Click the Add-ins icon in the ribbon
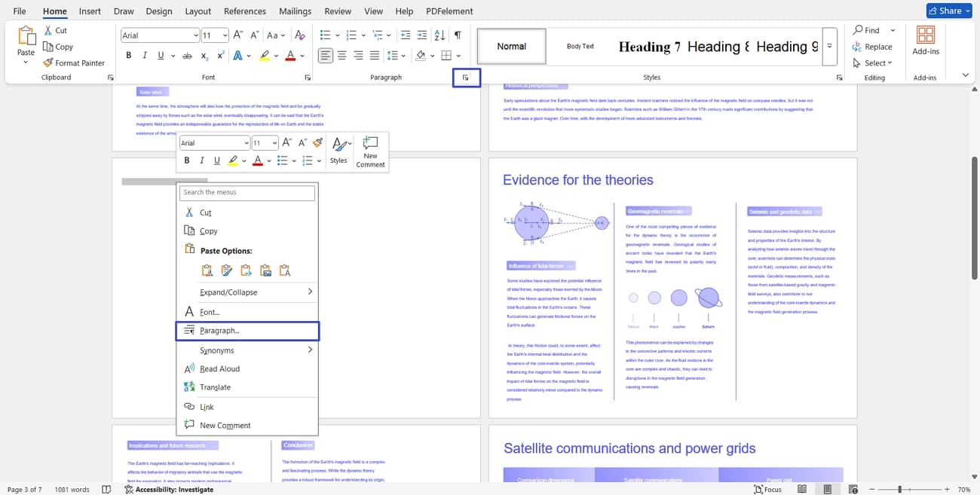Viewport: 980px width, 495px height. click(x=925, y=40)
